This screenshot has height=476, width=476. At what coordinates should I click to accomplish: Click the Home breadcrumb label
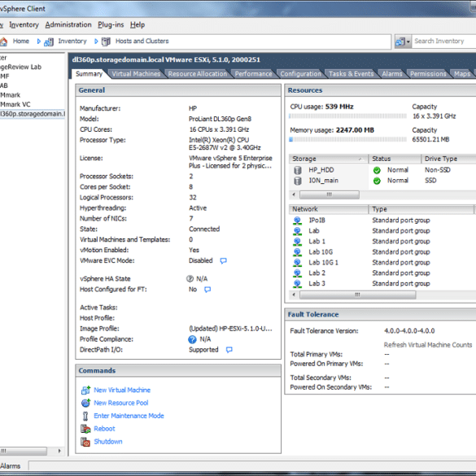click(21, 41)
